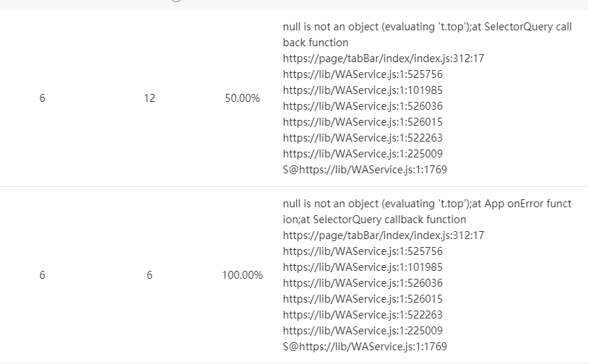
Task: Click WAService.js:1:101985 in the first row
Action: click(x=363, y=90)
